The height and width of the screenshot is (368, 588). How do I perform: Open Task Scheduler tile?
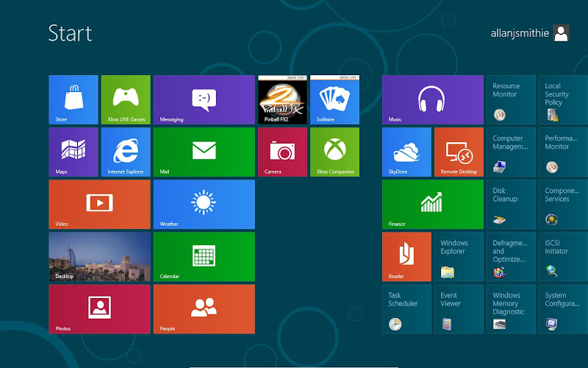[406, 308]
